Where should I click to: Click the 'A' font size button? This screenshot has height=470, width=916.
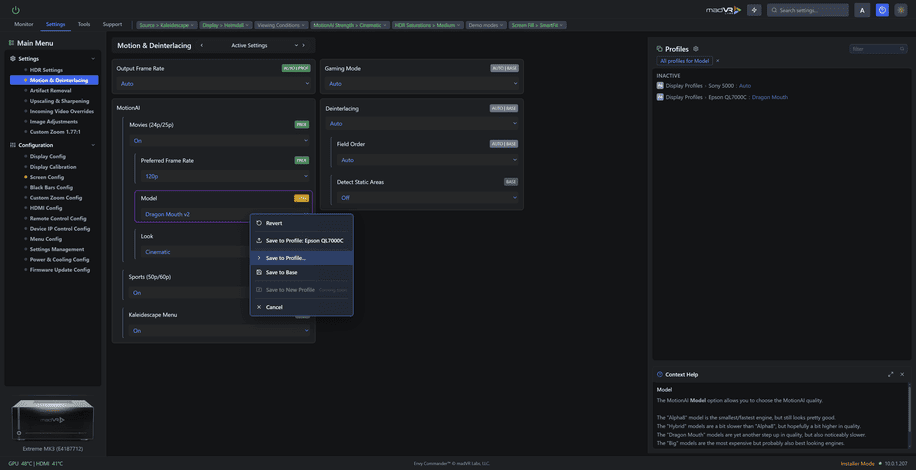(862, 10)
